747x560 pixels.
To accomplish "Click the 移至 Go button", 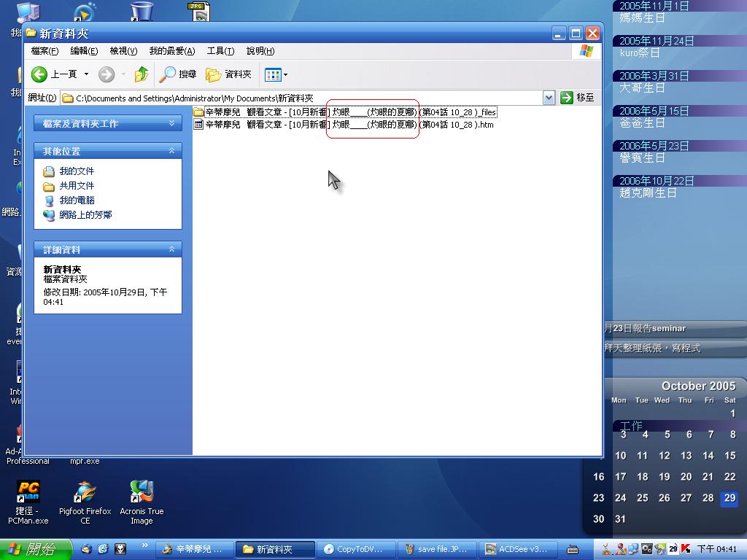I will click(577, 98).
